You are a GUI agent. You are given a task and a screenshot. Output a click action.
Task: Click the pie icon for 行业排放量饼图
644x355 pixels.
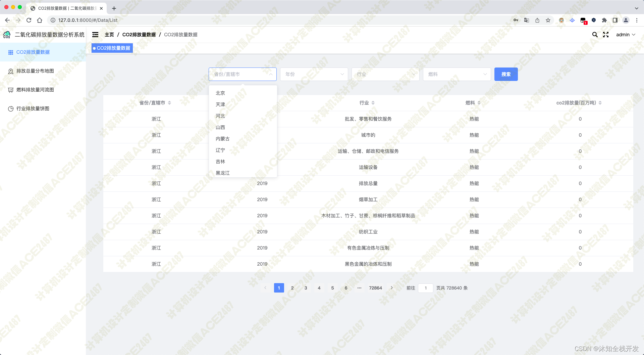click(10, 109)
